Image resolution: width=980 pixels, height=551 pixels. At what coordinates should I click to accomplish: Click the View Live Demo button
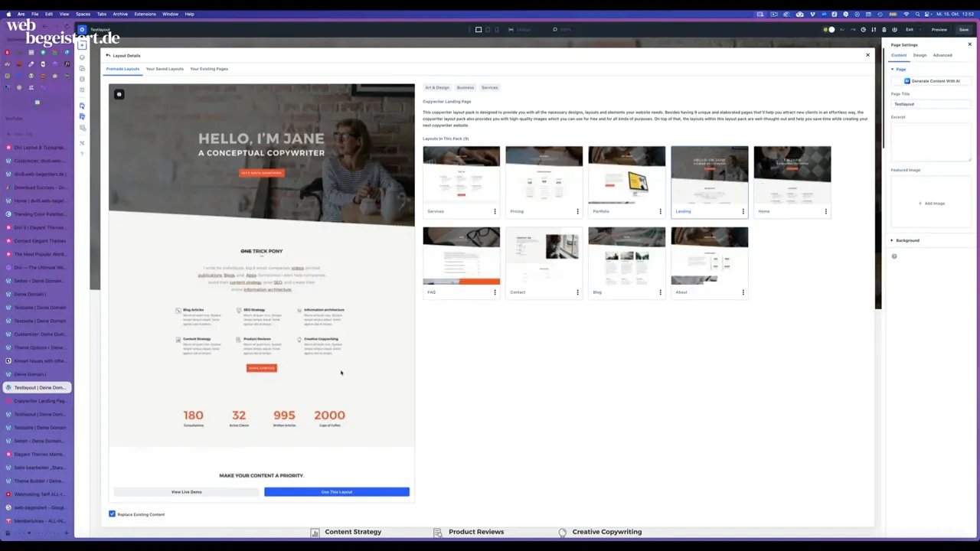pyautogui.click(x=187, y=492)
